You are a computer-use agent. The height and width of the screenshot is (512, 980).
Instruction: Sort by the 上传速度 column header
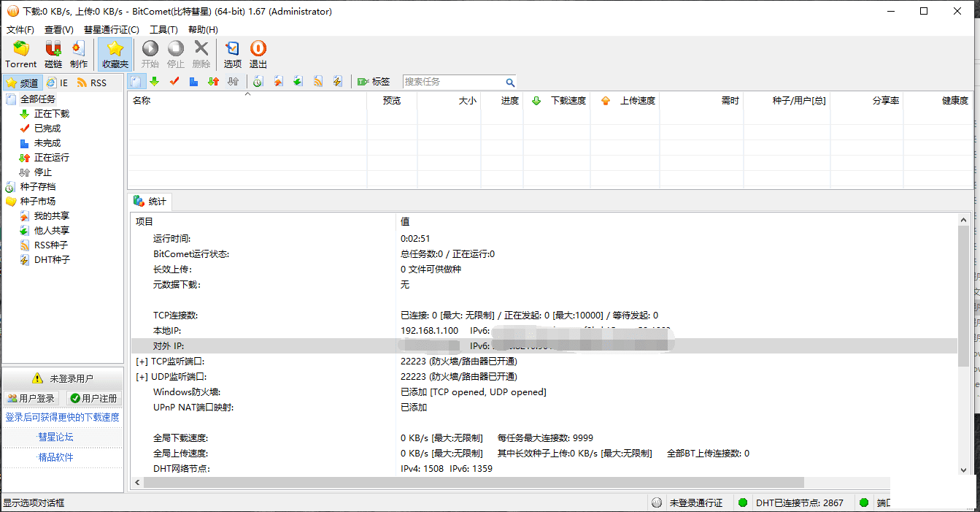point(625,100)
